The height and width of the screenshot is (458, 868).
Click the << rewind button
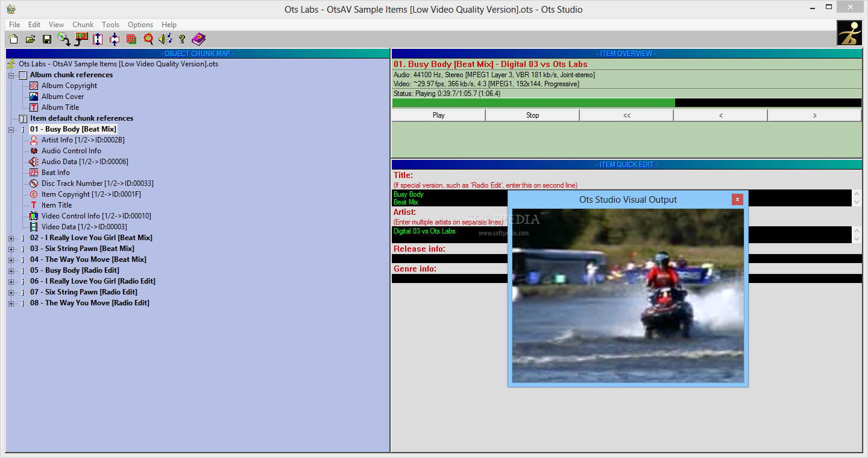click(627, 115)
